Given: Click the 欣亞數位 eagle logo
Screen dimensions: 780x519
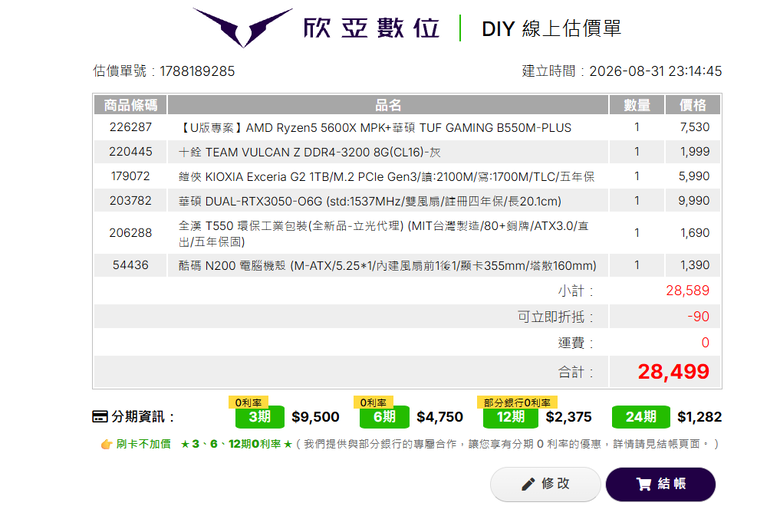Looking at the screenshot, I should [x=243, y=27].
